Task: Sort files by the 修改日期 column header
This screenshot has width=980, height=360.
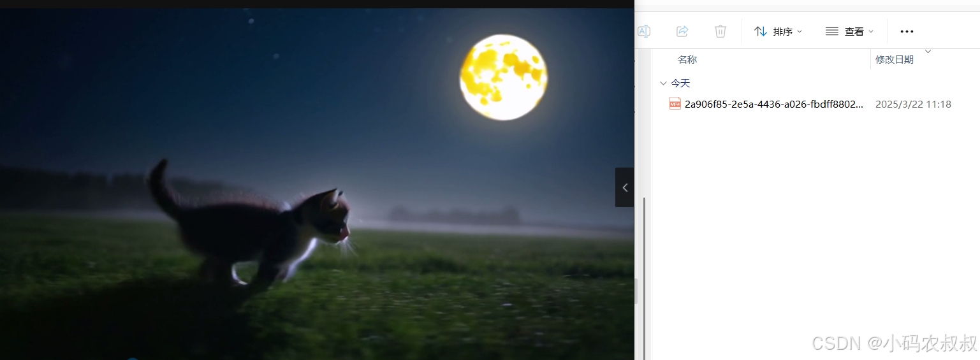Action: [895, 59]
